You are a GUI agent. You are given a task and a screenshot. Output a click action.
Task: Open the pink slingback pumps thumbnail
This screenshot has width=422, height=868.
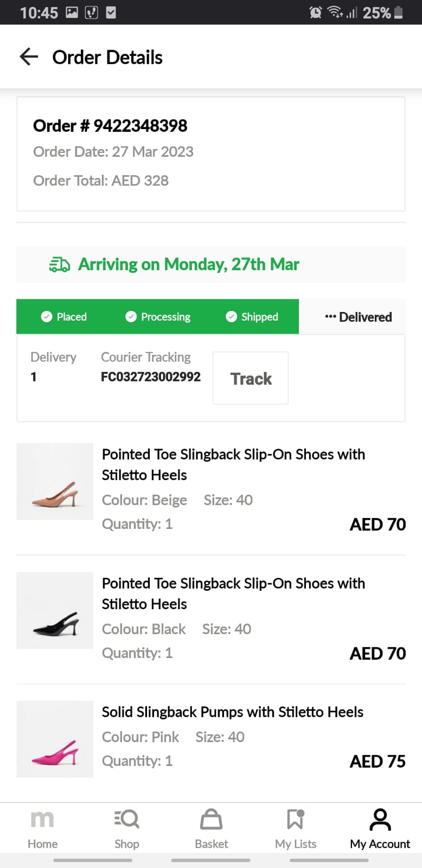(55, 739)
